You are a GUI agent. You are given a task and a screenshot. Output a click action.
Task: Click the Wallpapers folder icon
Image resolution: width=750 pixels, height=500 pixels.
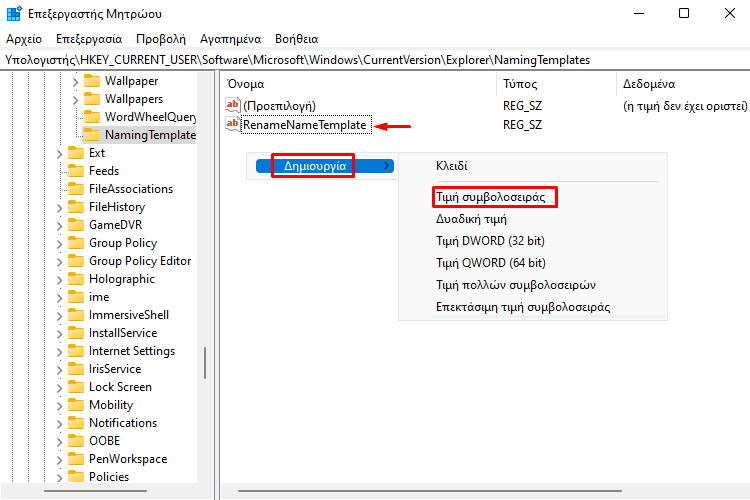point(91,99)
